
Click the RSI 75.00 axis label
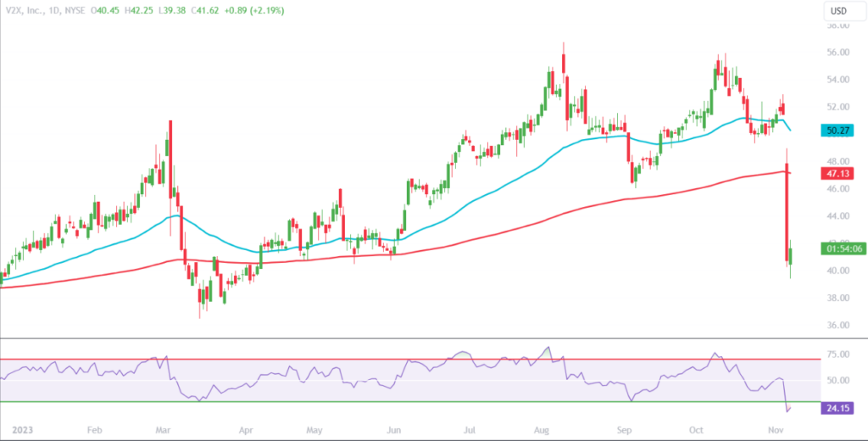(837, 354)
